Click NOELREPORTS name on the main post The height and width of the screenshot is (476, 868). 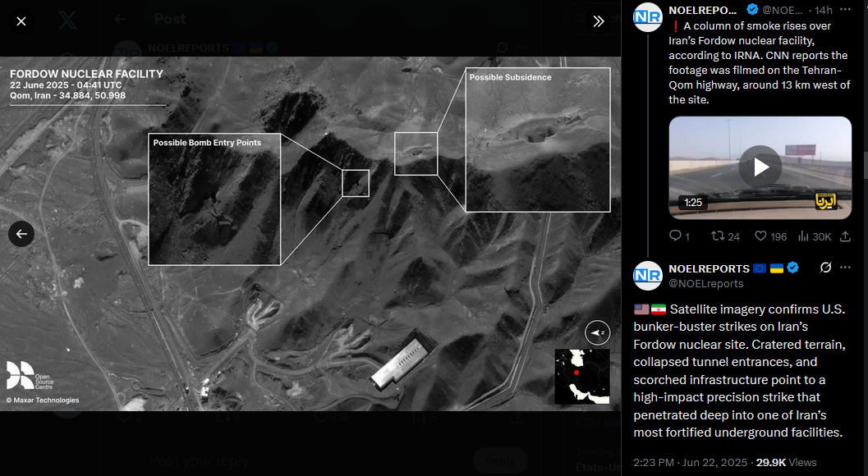point(710,268)
